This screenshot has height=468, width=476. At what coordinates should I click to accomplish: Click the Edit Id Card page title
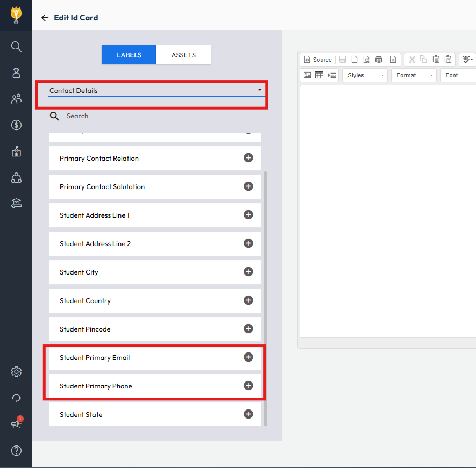[76, 18]
